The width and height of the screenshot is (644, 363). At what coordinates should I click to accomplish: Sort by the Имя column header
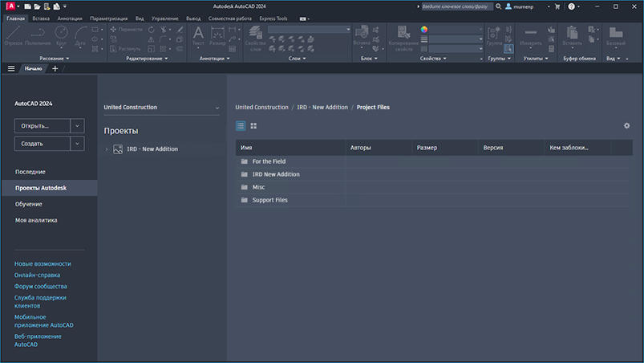[290, 148]
